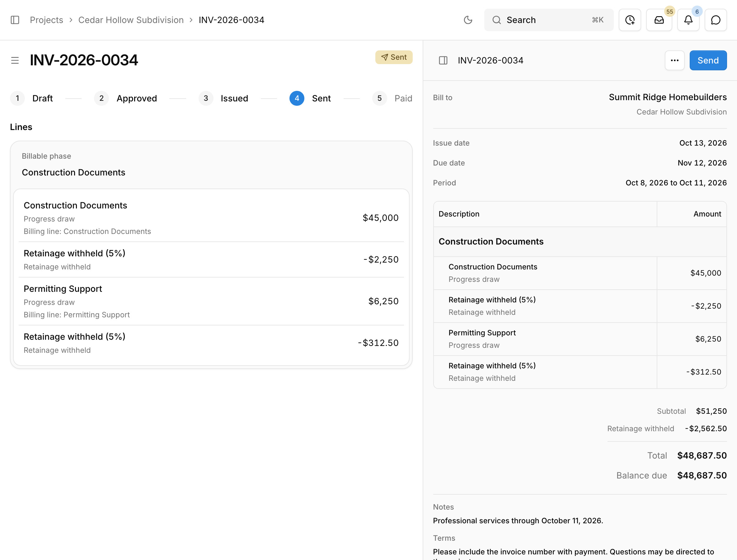737x560 pixels.
Task: Select the Approved step
Action: click(x=126, y=98)
